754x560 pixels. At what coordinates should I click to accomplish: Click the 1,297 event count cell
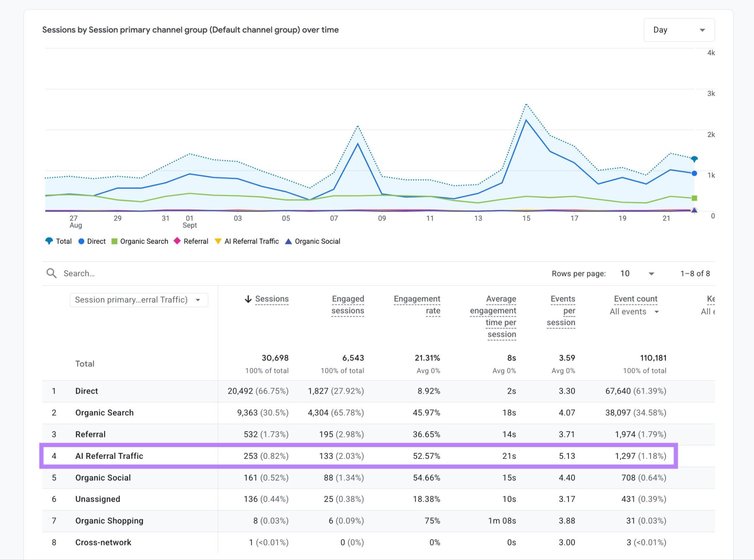(641, 456)
